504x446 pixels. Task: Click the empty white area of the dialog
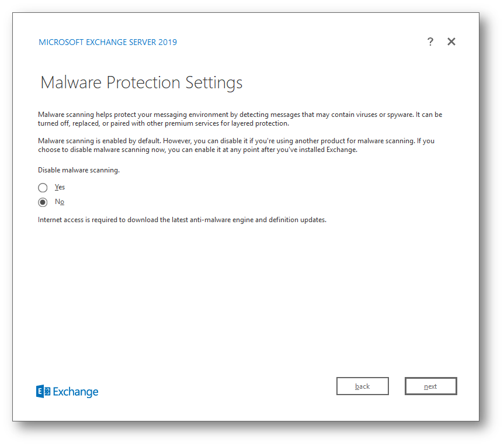245,298
